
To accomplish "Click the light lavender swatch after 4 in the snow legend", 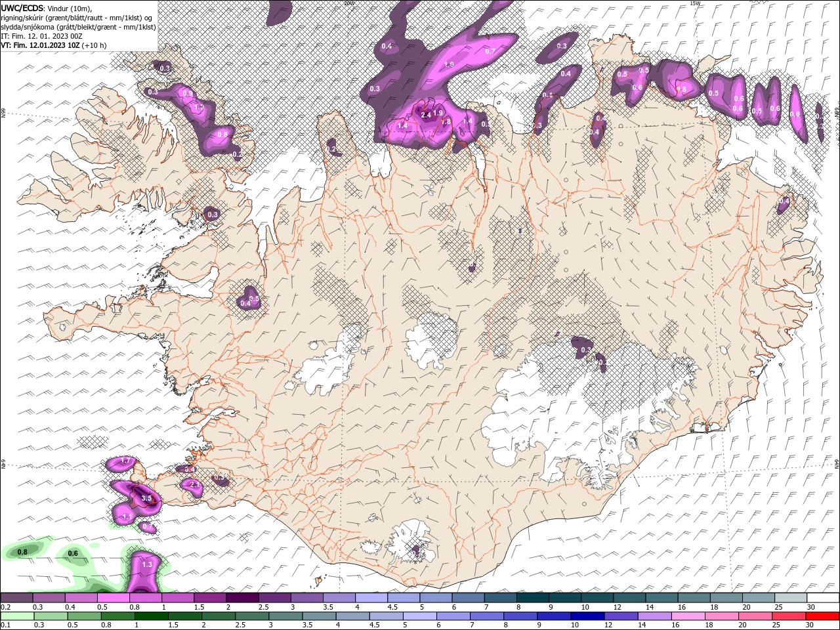I will (371, 598).
